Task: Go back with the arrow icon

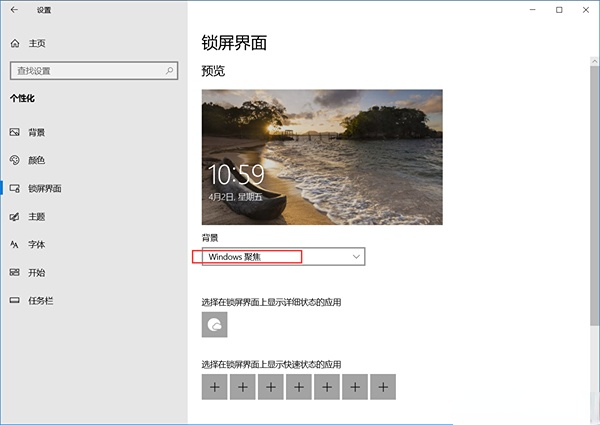Action: point(14,10)
